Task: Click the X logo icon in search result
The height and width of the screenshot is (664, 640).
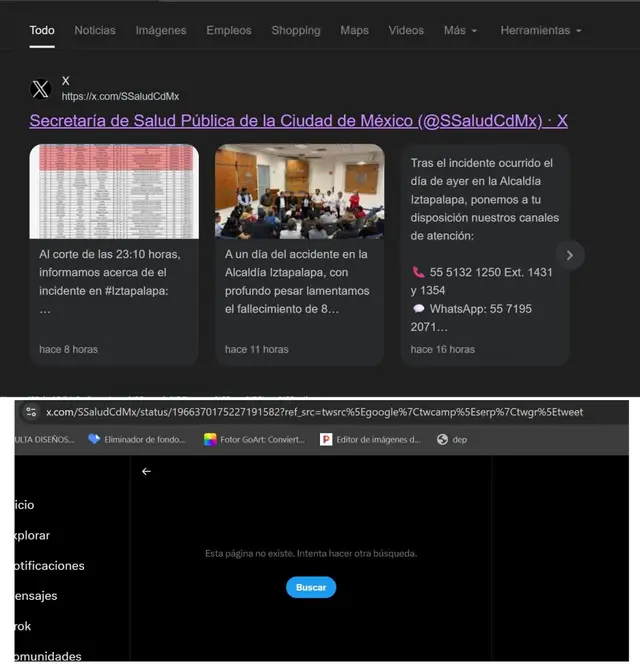Action: pos(40,89)
